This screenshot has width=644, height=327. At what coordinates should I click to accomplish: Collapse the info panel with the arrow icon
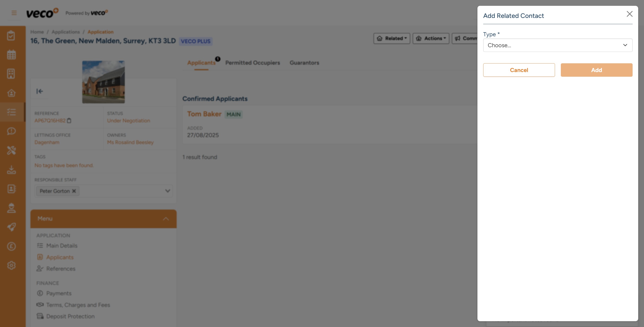click(40, 91)
